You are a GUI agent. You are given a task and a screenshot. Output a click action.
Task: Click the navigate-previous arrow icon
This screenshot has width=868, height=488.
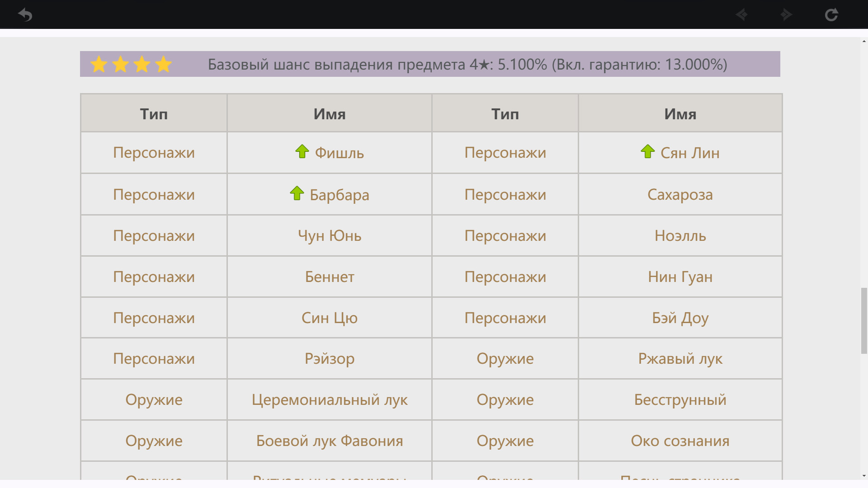(741, 15)
